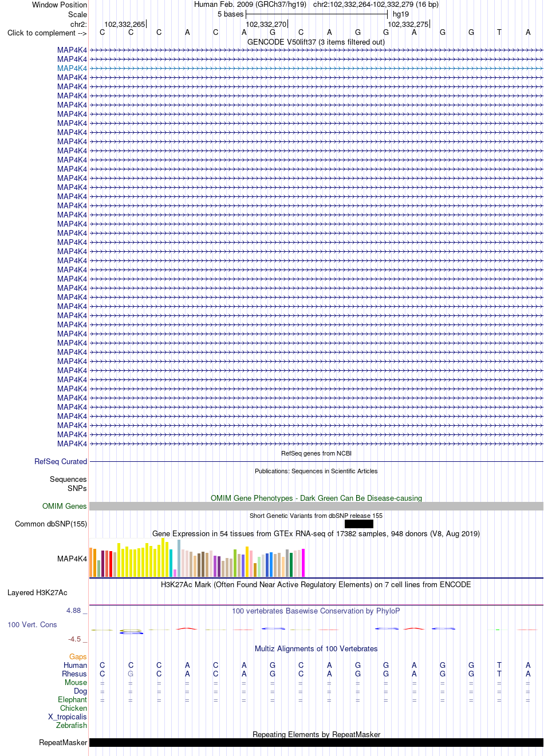Click the Dog alignment row label

[80, 691]
